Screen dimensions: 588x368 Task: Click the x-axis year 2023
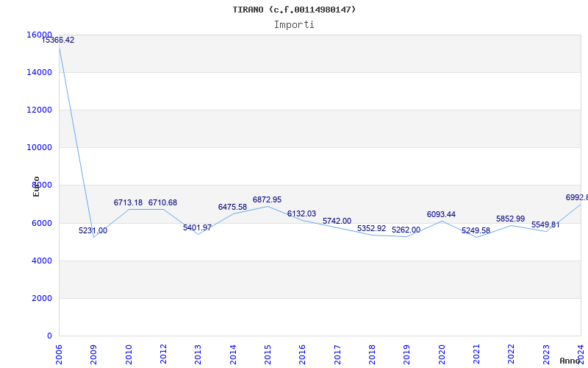pyautogui.click(x=546, y=354)
